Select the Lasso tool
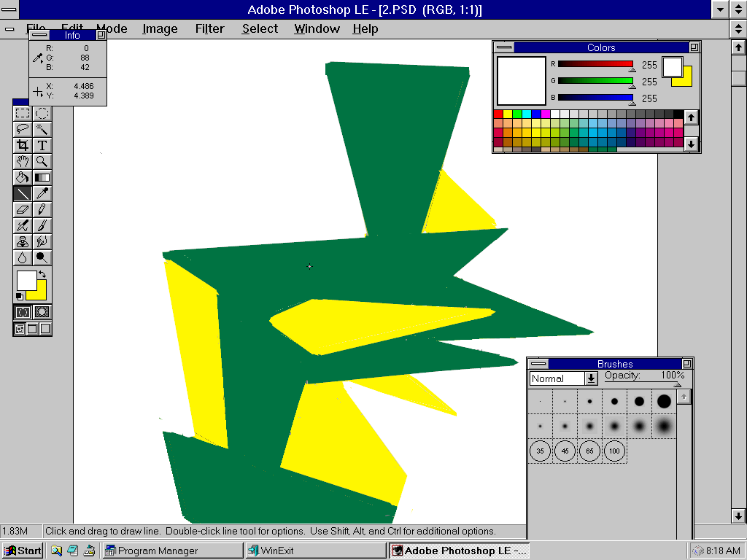Screen dimensions: 747x560 (x=23, y=129)
